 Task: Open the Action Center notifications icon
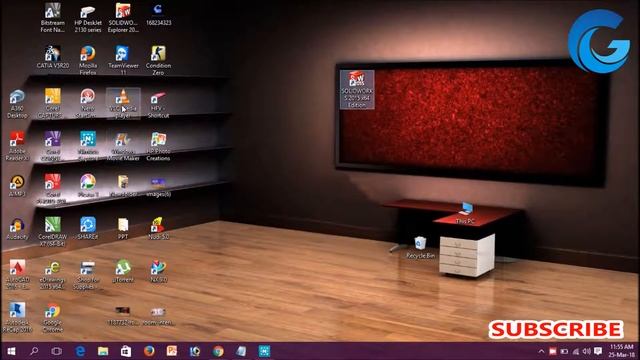(x=598, y=351)
